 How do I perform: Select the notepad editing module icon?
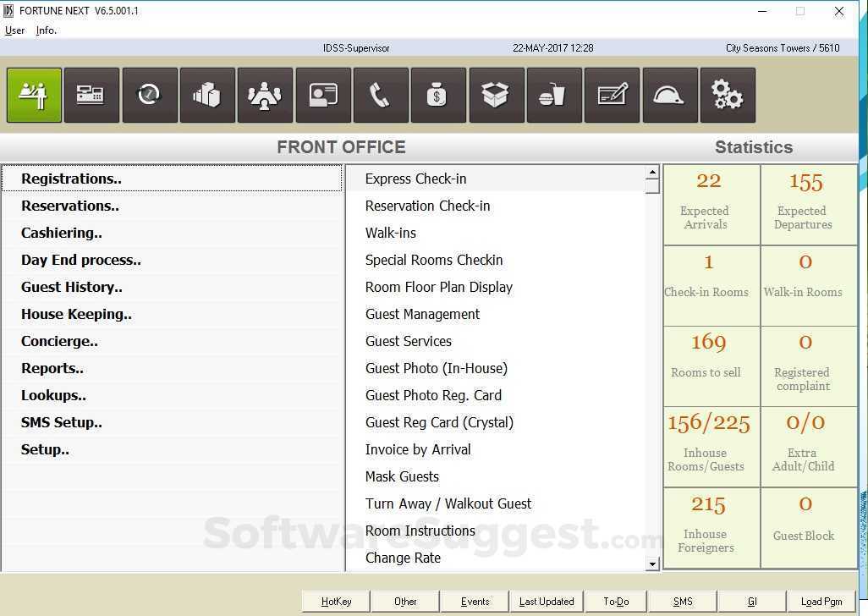coord(612,95)
